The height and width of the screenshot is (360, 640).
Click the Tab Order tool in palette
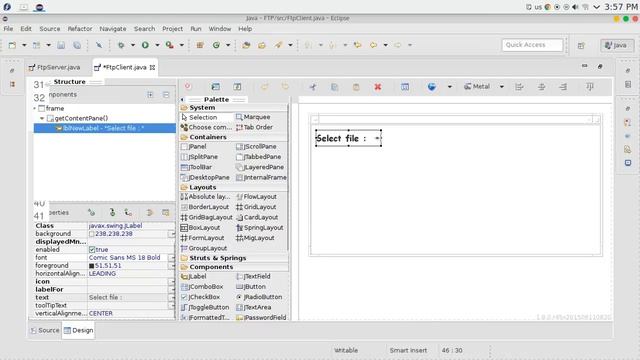254,127
